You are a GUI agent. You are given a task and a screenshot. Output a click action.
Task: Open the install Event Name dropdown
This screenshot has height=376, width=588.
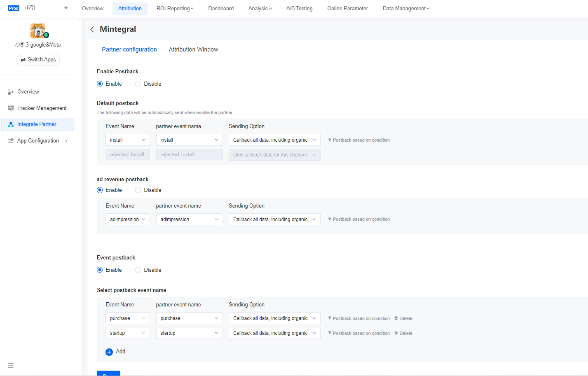(127, 140)
